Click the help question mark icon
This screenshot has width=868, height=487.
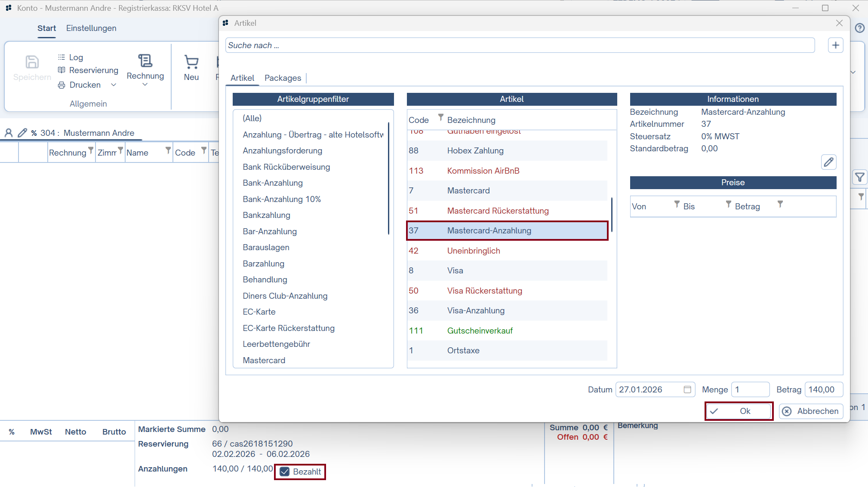point(859,28)
